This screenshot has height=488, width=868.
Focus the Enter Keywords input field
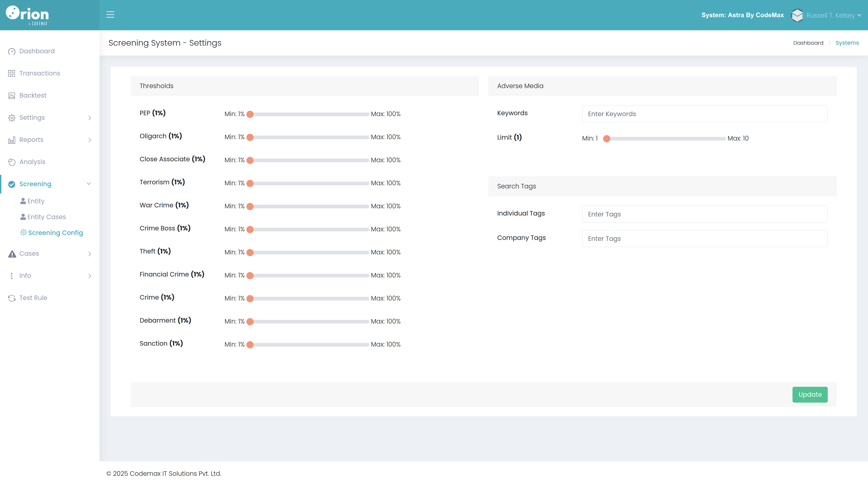click(x=705, y=114)
